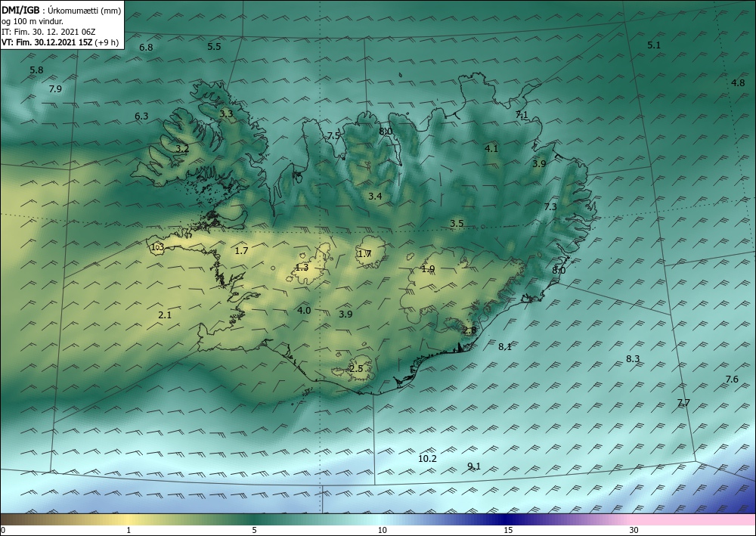Click the 7.3 value near the east coast
Screen dimensions: 756x536
550,207
